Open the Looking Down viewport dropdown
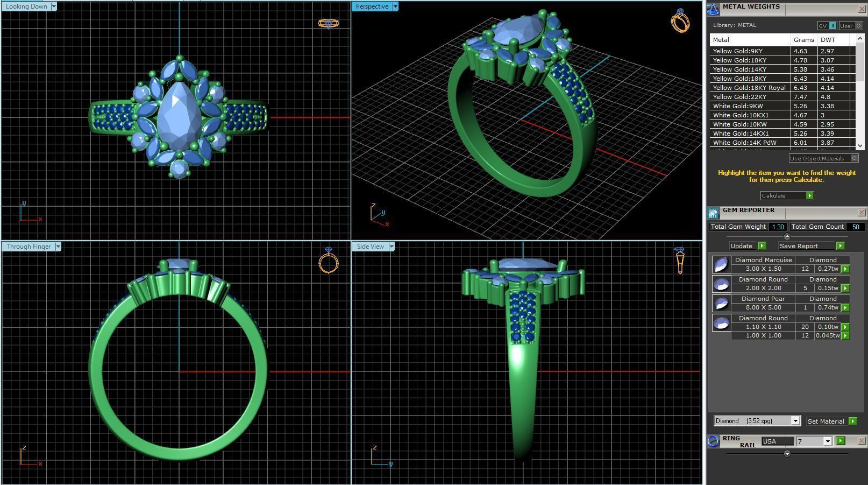Screen dimensions: 868x485 coord(54,6)
